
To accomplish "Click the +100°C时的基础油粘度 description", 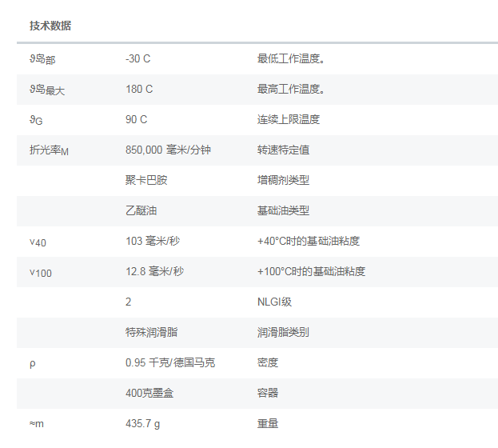I will pos(311,271).
